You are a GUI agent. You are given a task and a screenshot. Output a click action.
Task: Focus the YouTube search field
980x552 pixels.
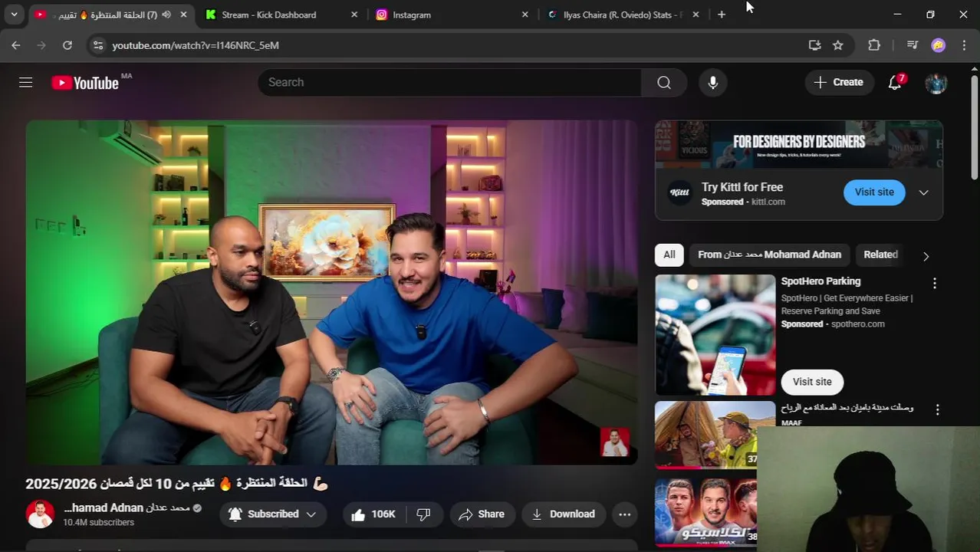pyautogui.click(x=449, y=82)
